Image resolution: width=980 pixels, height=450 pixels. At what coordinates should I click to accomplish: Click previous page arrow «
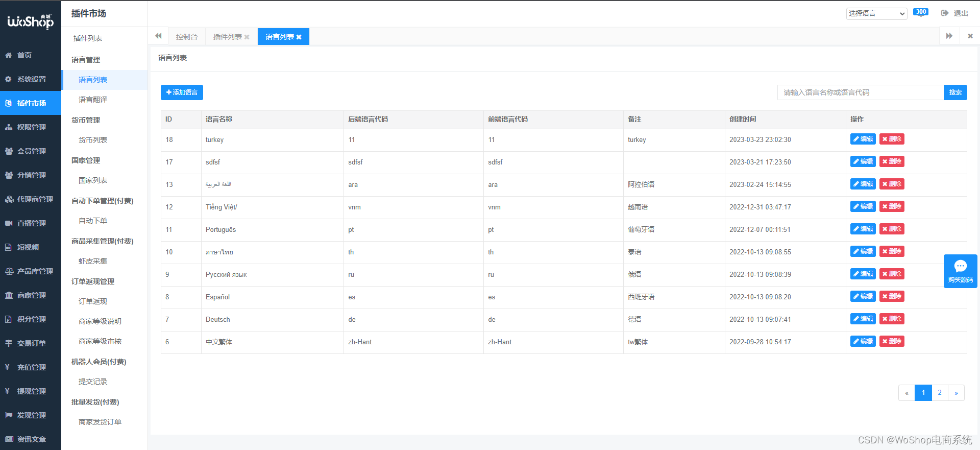pos(906,393)
